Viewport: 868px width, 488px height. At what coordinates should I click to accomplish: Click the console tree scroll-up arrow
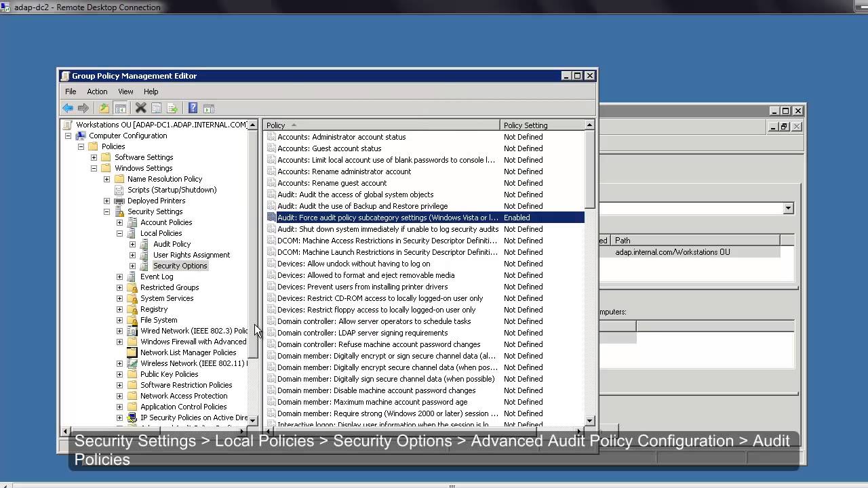(253, 125)
